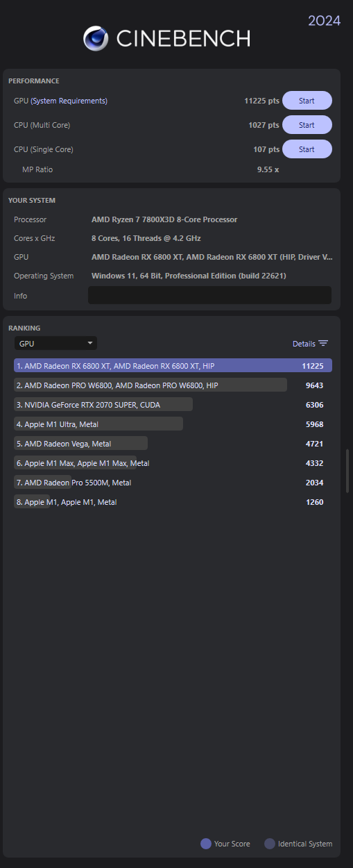Viewport: 353px width, 868px height.
Task: Select the NVIDIA GeForce RTX 2070 SUPER row
Action: 173,404
